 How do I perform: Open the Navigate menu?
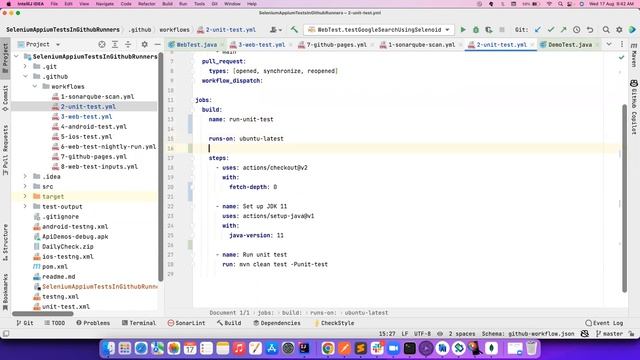tap(105, 4)
